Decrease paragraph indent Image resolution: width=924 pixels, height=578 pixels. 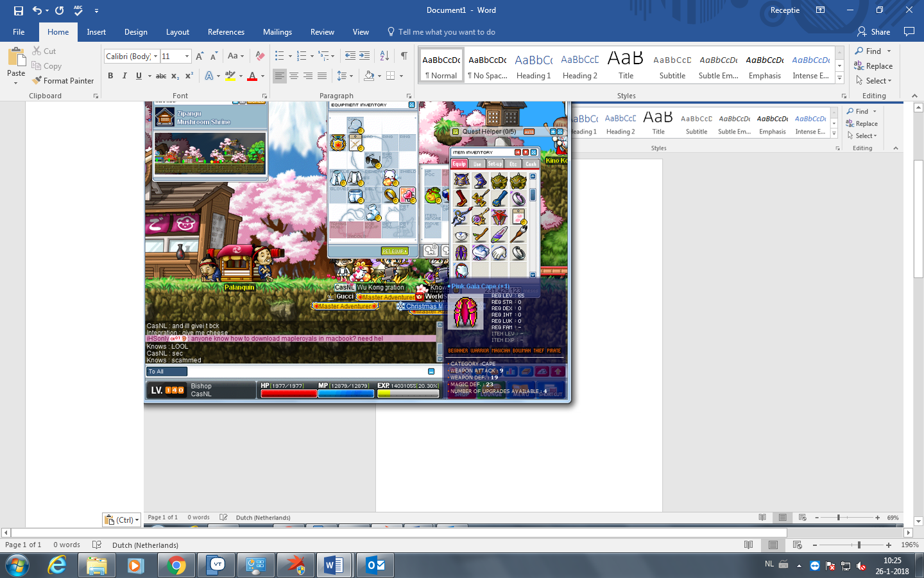coord(350,56)
